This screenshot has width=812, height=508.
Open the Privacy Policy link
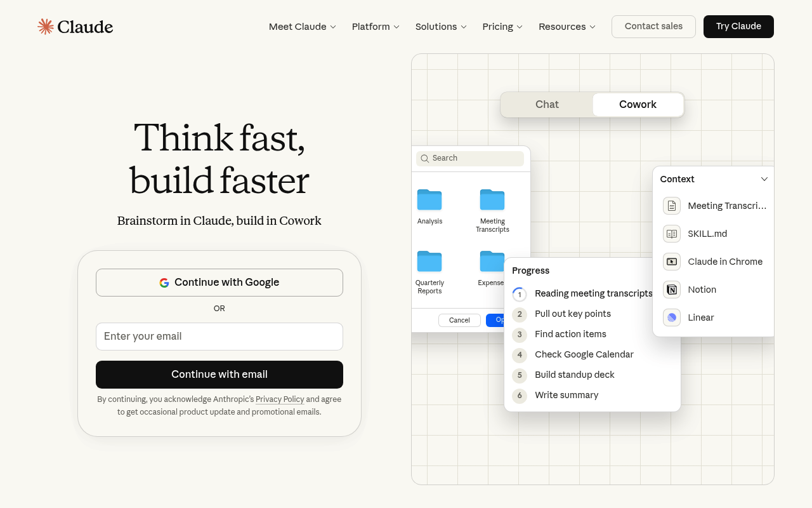coord(280,399)
